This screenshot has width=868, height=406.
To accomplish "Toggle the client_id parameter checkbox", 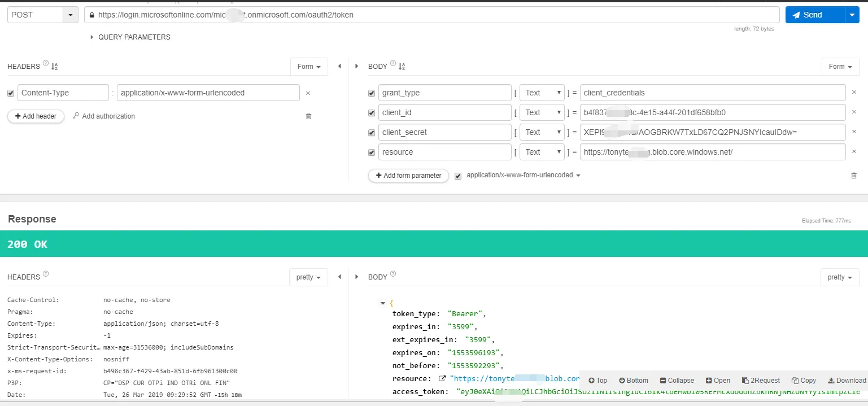I will (371, 113).
